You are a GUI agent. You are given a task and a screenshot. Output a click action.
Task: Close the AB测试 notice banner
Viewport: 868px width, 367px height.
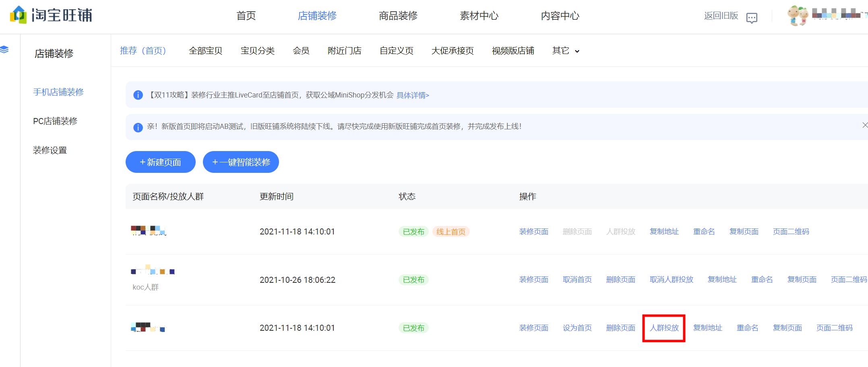[x=864, y=125]
